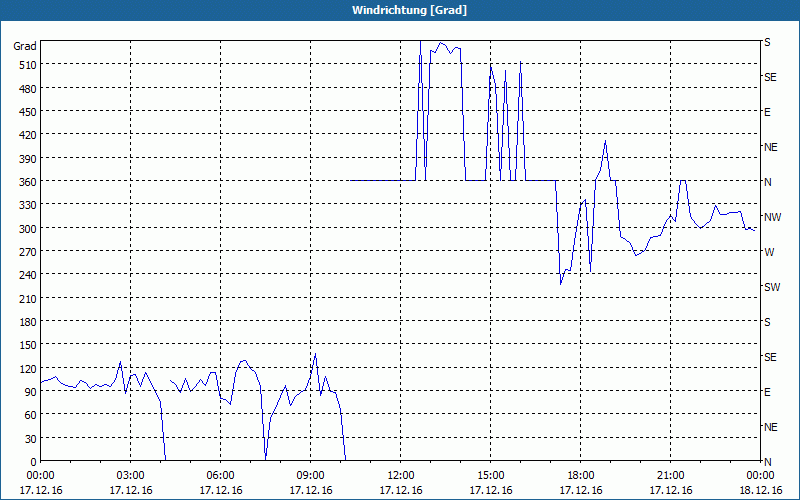800x500 pixels.
Task: Click the 270 degree axis label
Action: point(28,252)
